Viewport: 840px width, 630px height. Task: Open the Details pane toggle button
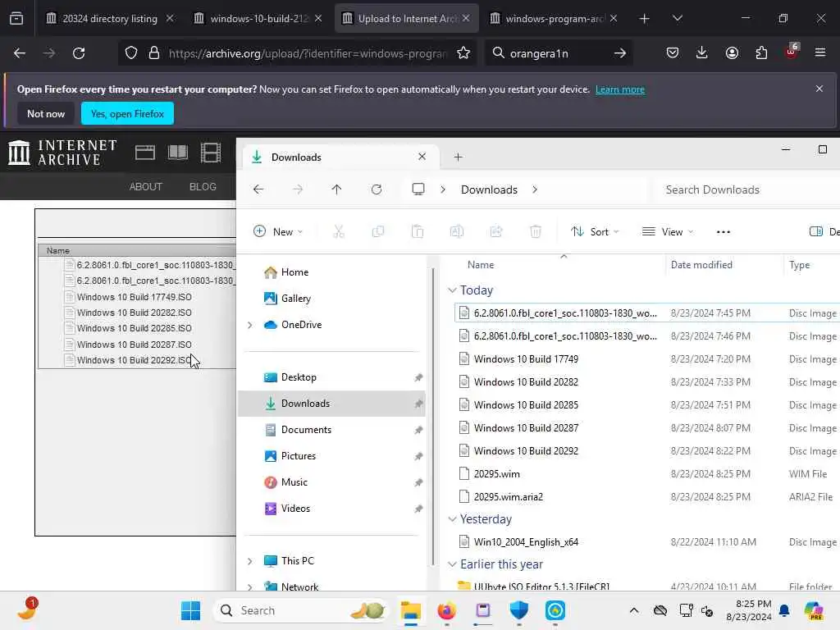824,231
